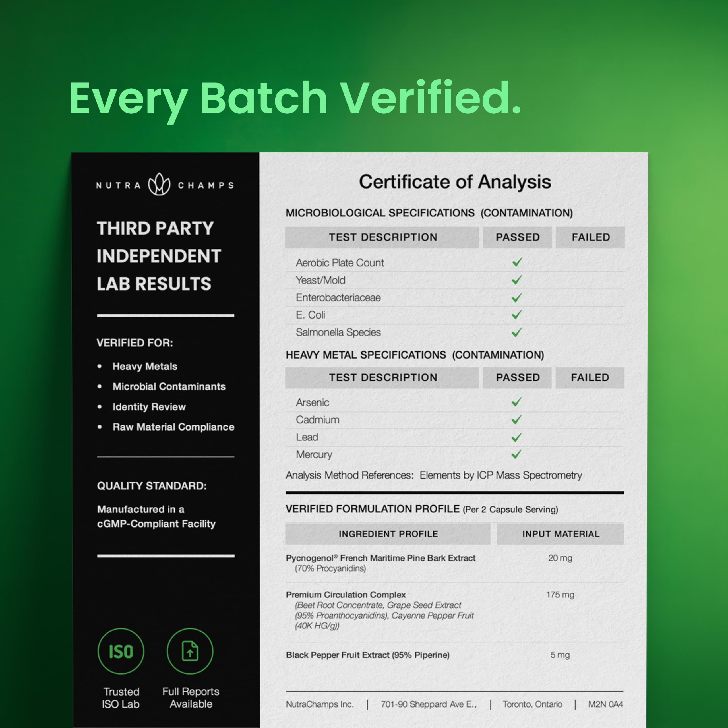Click the 'Identity Review' bullet item
Screen dimensions: 728x728
149,407
